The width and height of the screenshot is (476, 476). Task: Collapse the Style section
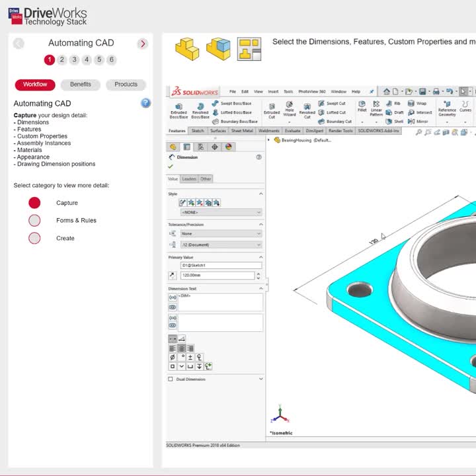(x=260, y=194)
